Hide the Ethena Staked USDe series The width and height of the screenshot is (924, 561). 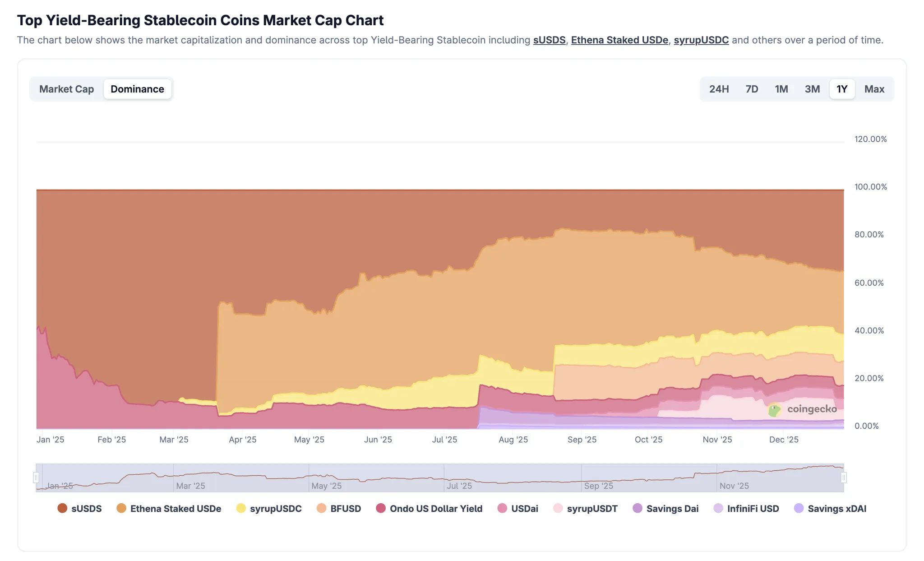(168, 508)
